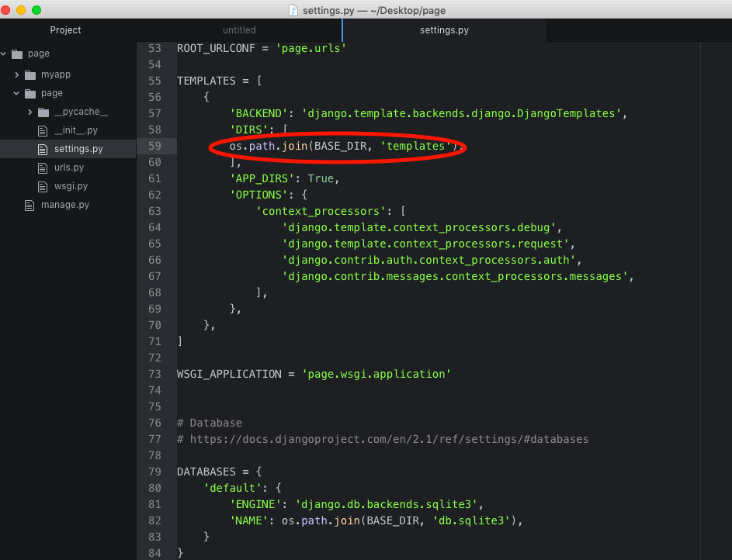The height and width of the screenshot is (560, 732).
Task: Expand the __pycache__ folder chevron
Action: click(29, 112)
